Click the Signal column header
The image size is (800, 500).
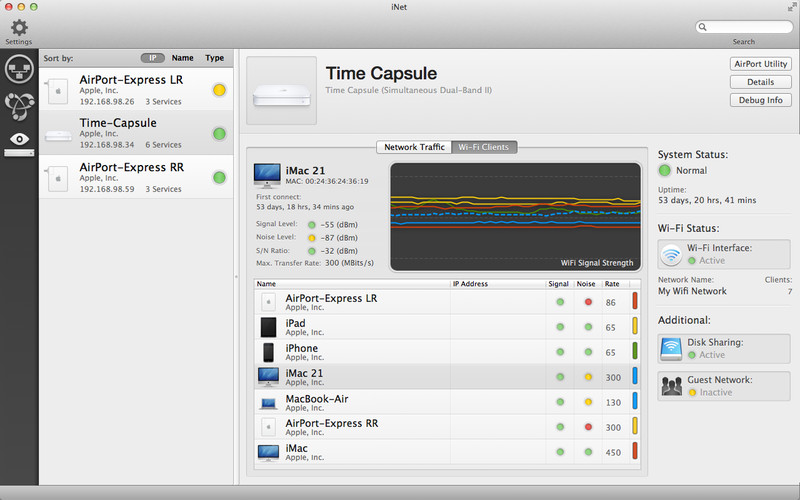559,284
